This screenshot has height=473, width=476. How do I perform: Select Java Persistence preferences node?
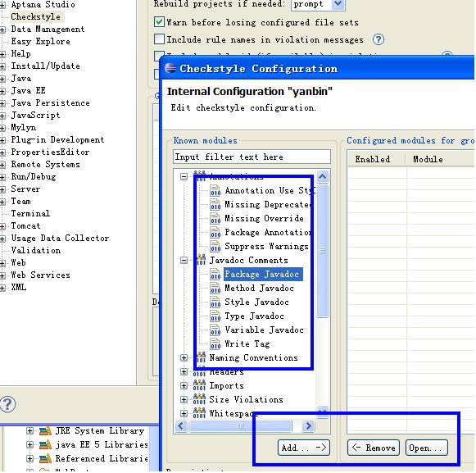pos(51,103)
